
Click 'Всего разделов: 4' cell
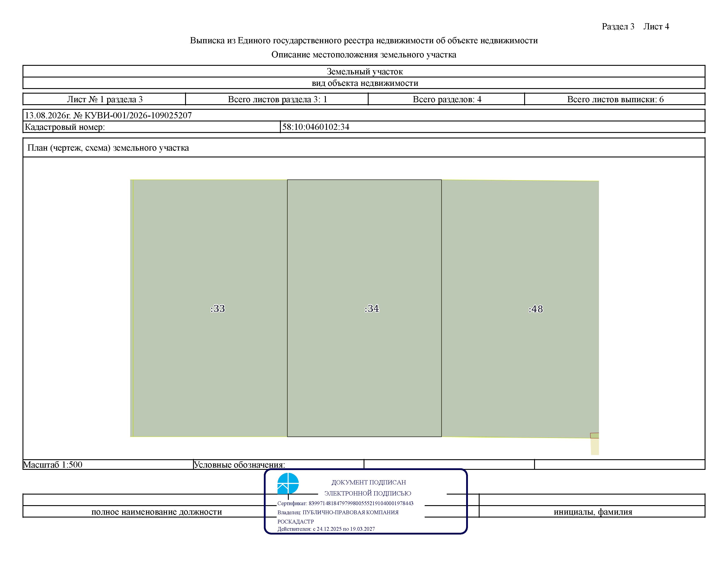click(447, 99)
